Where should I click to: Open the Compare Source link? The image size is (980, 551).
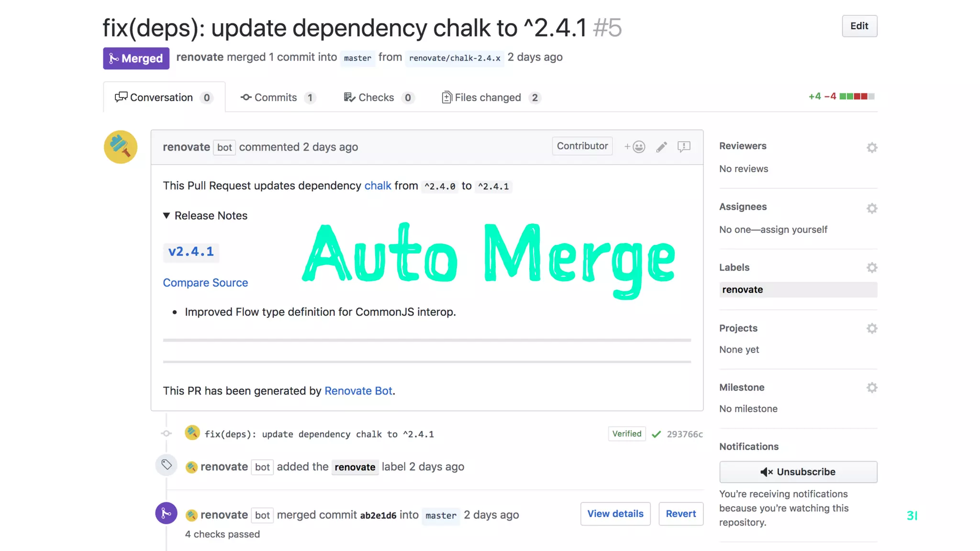pyautogui.click(x=205, y=283)
